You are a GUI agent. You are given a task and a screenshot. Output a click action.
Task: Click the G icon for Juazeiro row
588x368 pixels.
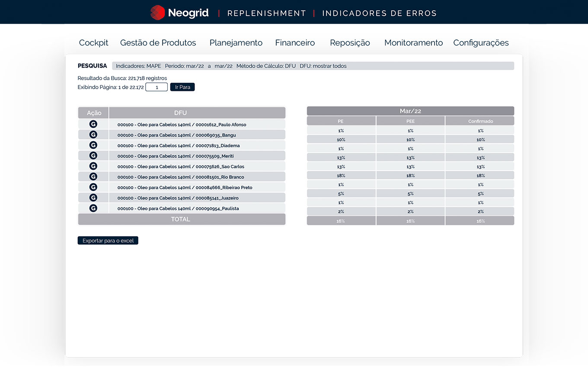(93, 198)
